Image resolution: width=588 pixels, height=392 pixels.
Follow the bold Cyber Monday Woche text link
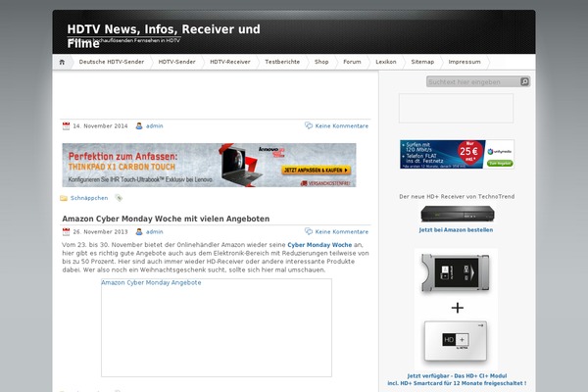319,244
